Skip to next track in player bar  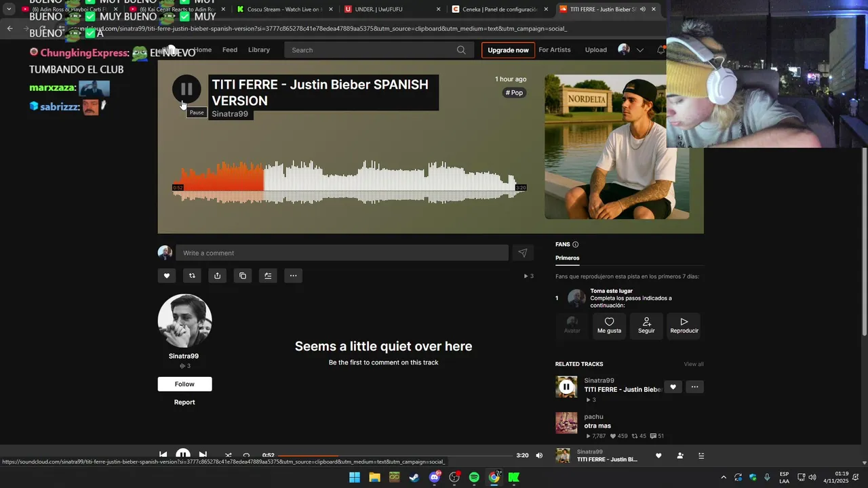[203, 455]
